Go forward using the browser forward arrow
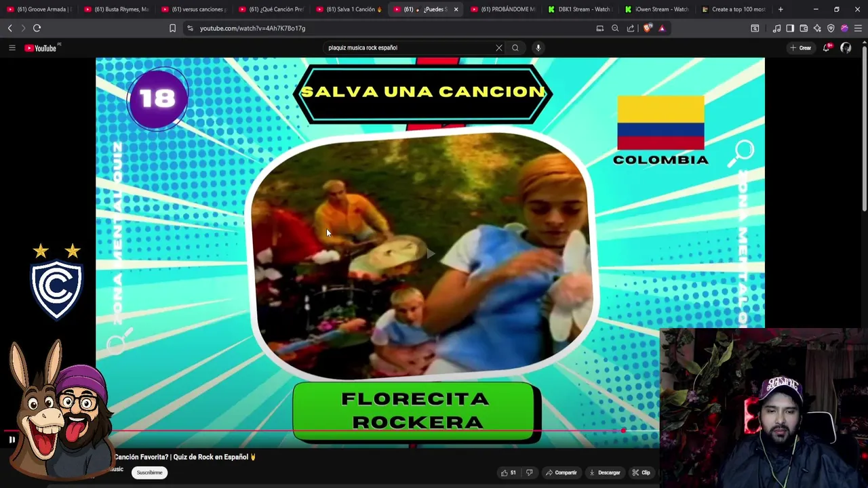Viewport: 868px width, 488px height. [23, 28]
